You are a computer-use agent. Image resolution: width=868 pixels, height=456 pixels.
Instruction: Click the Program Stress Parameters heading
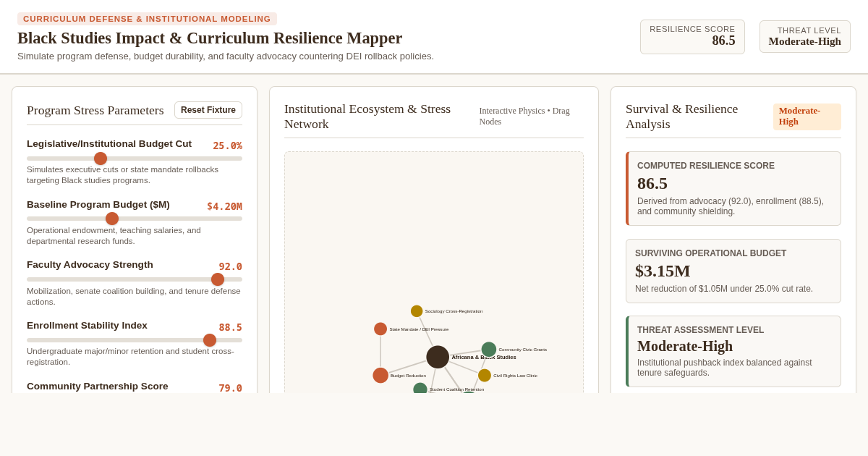coord(95,110)
